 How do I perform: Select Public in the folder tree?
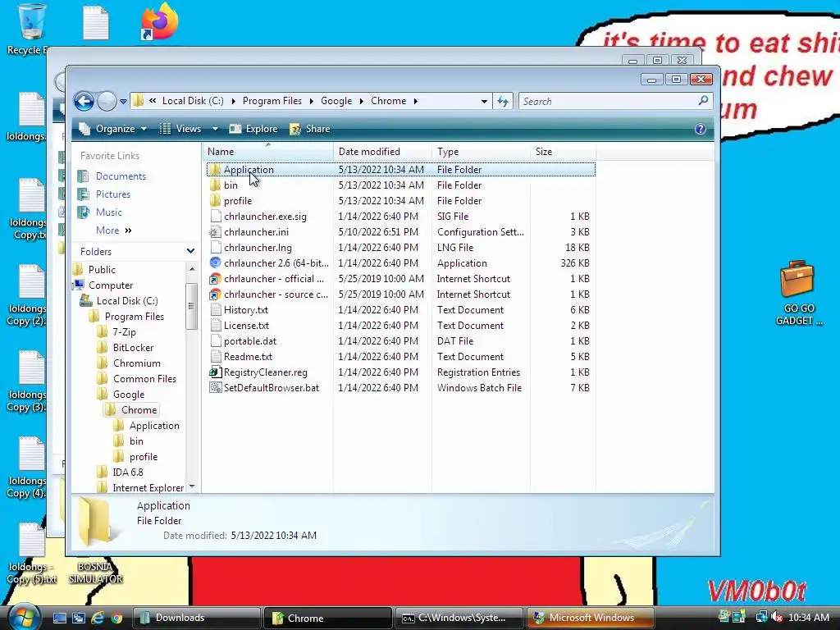102,269
